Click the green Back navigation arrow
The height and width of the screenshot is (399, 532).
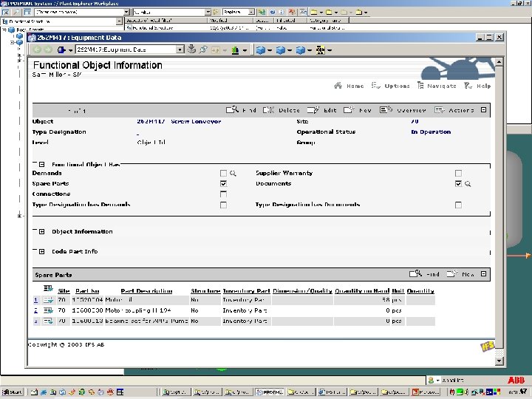pyautogui.click(x=37, y=50)
